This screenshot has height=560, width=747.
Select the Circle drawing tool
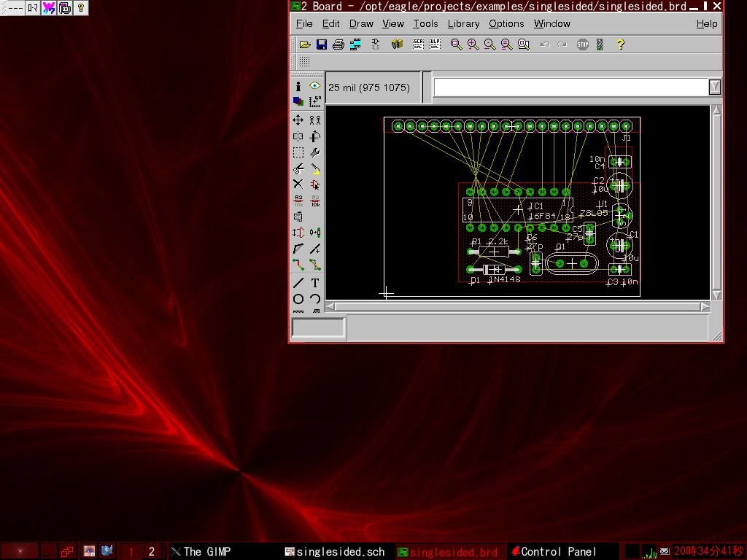coord(298,299)
